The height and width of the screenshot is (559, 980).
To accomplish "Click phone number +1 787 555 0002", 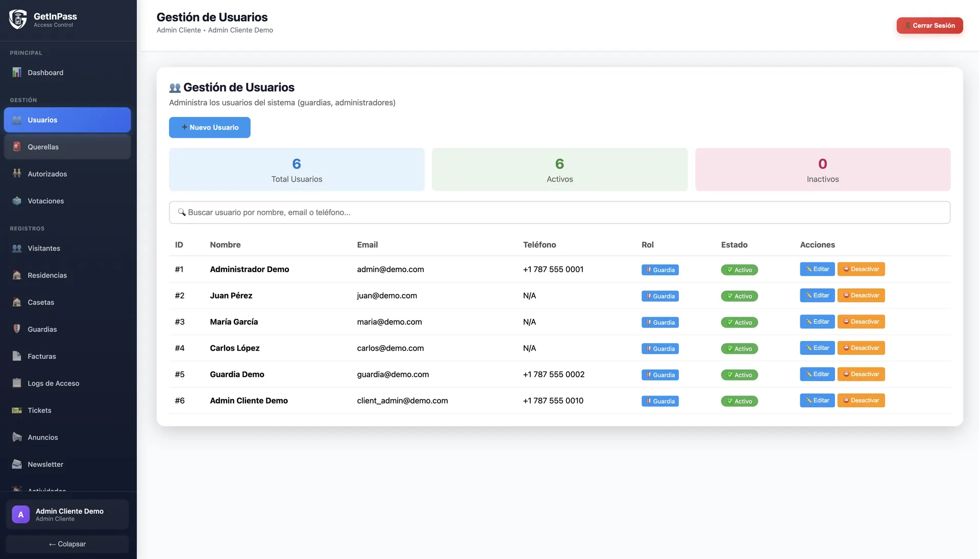I will coord(554,374).
